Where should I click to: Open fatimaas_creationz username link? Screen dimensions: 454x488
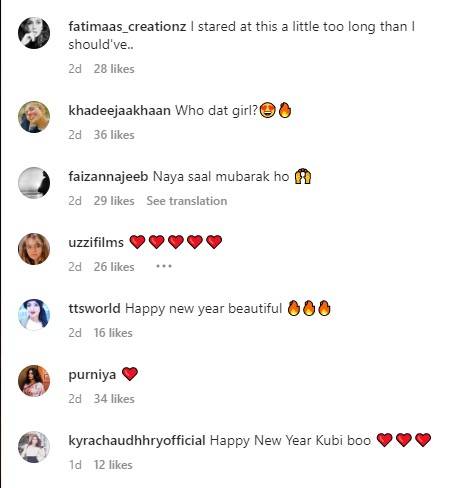(x=127, y=27)
